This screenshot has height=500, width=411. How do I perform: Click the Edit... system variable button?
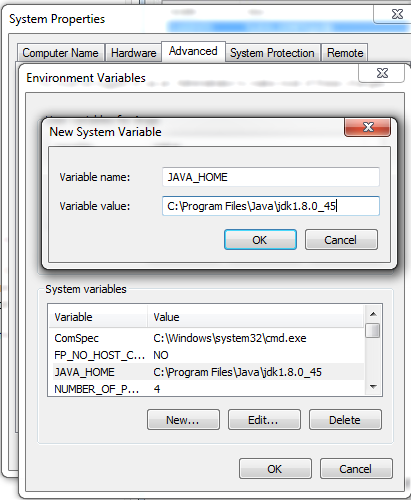click(264, 420)
